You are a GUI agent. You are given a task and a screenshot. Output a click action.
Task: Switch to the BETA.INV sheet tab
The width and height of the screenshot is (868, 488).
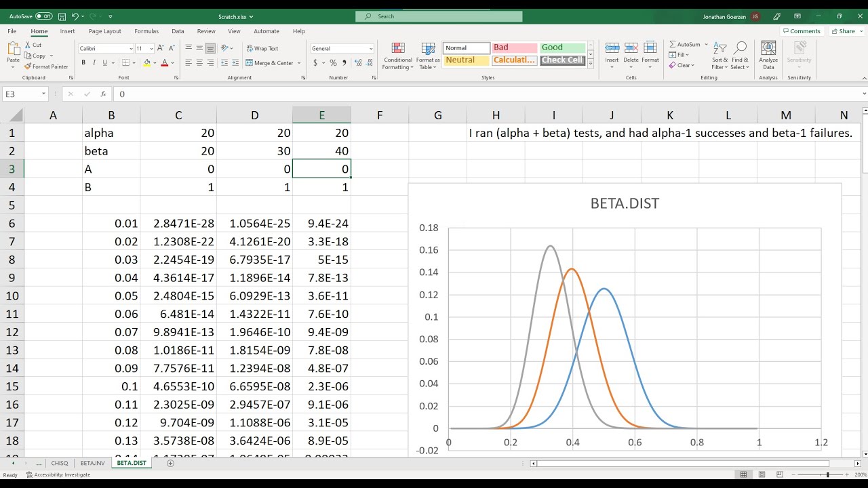[92, 463]
